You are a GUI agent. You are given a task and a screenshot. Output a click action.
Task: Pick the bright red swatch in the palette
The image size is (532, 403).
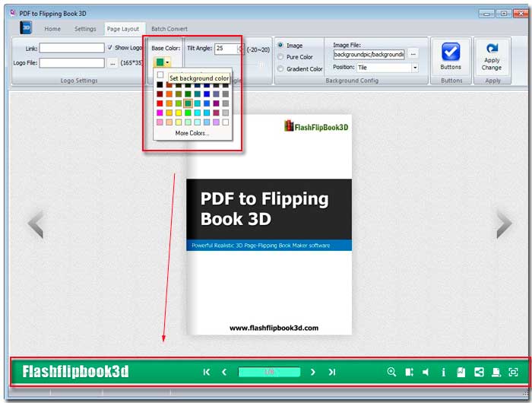pyautogui.click(x=160, y=103)
